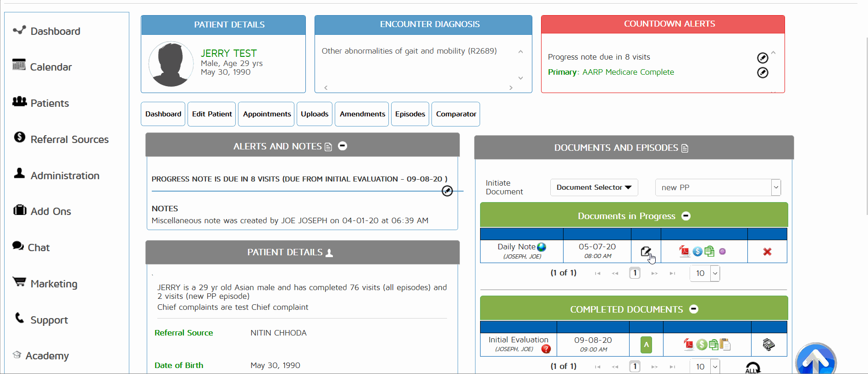Click green A addendum icon
Screen dimensions: 868x374
(646, 345)
